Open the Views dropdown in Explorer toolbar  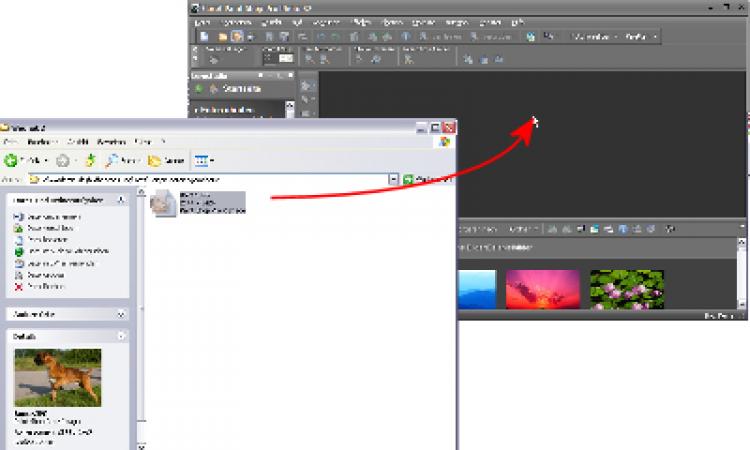(x=203, y=160)
